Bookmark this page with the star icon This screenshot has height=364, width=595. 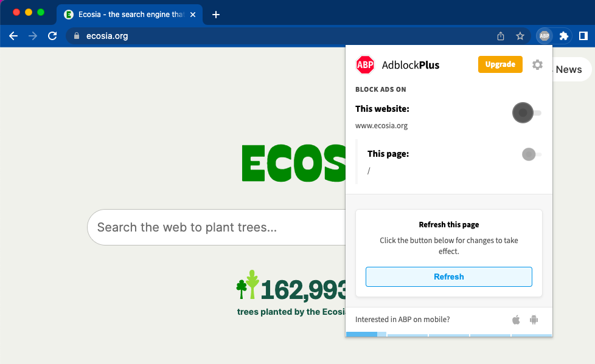tap(520, 36)
